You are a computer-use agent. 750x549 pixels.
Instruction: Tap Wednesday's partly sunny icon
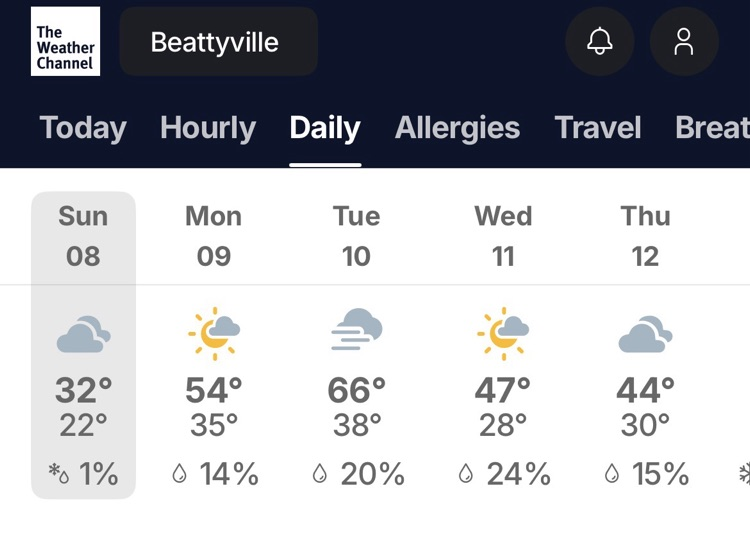click(x=502, y=334)
